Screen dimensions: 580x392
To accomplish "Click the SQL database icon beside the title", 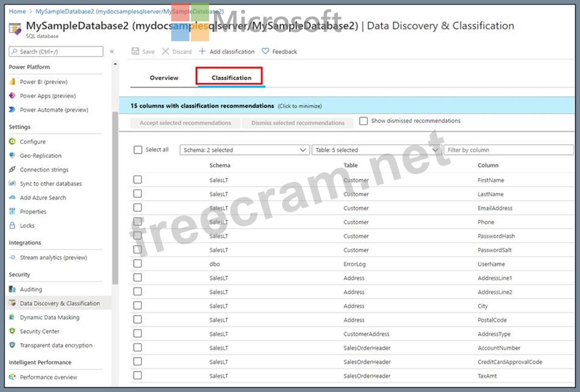I will coord(15,29).
